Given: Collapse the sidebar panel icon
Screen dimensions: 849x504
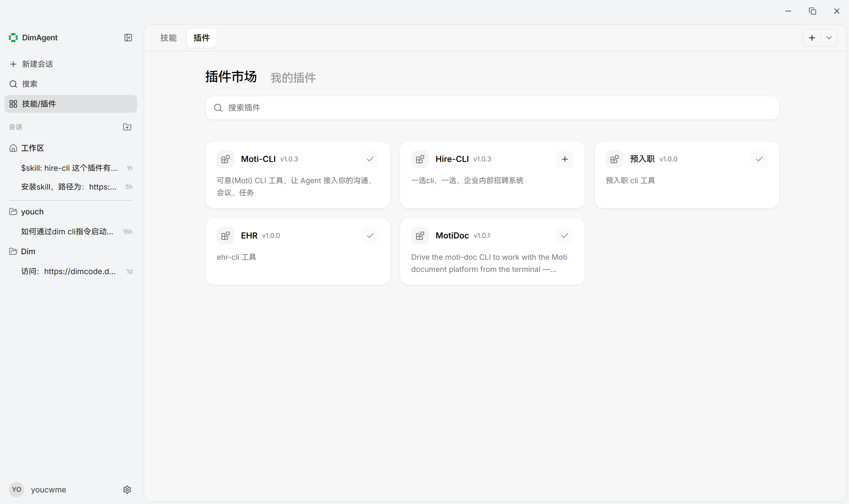Looking at the screenshot, I should point(128,38).
